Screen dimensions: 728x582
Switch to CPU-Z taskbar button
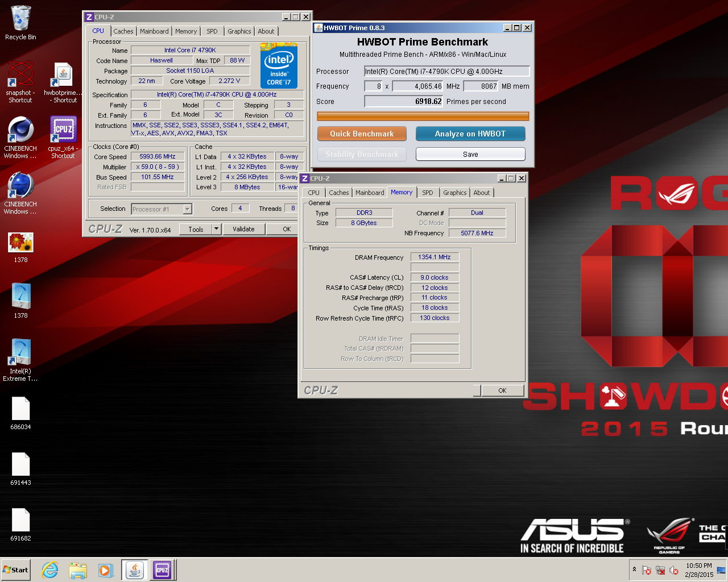(162, 570)
